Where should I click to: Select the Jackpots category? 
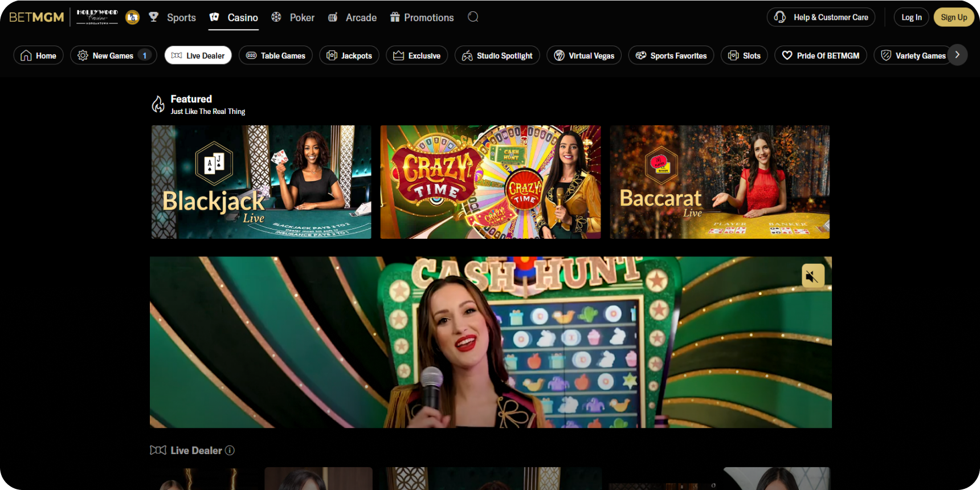[x=349, y=55]
